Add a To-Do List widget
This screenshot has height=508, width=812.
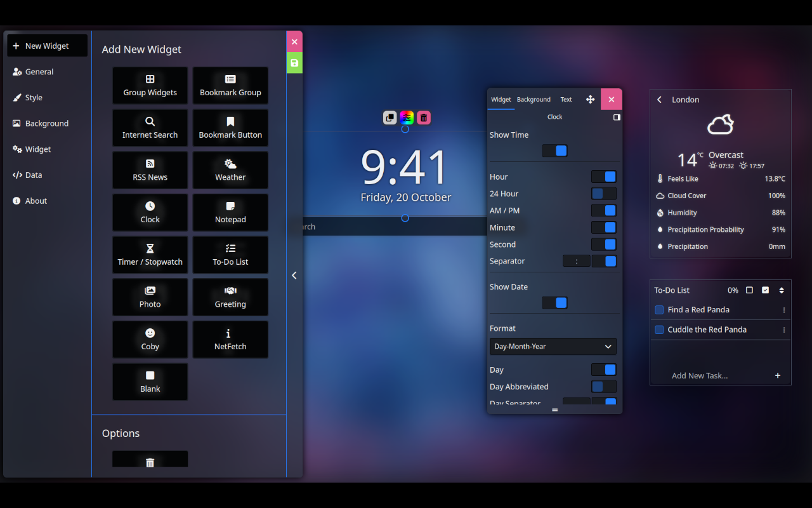click(230, 255)
